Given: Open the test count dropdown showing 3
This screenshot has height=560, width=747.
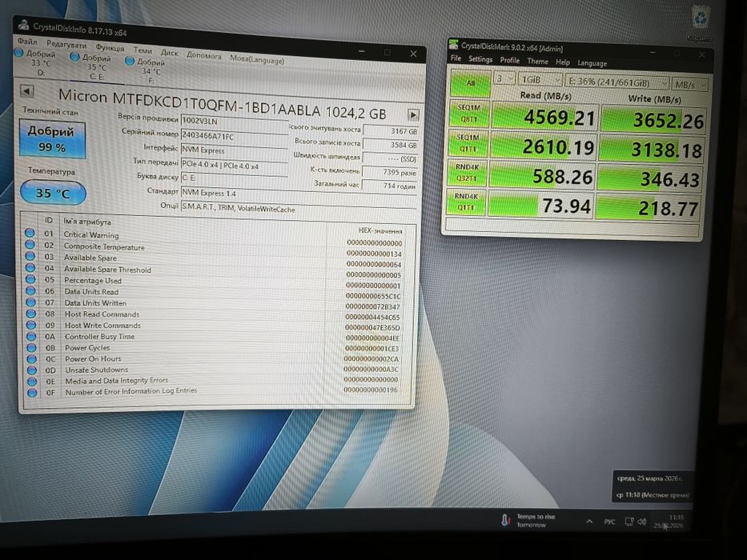Looking at the screenshot, I should (x=504, y=78).
